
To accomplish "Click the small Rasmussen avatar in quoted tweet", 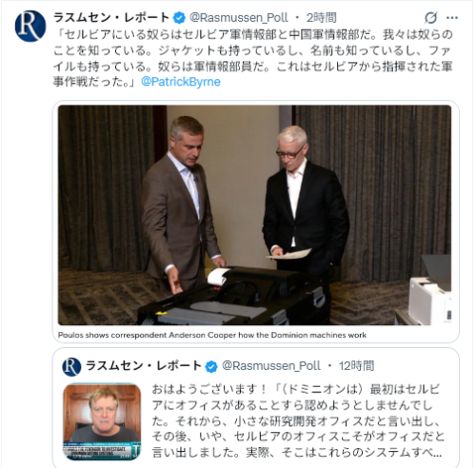I will click(71, 366).
